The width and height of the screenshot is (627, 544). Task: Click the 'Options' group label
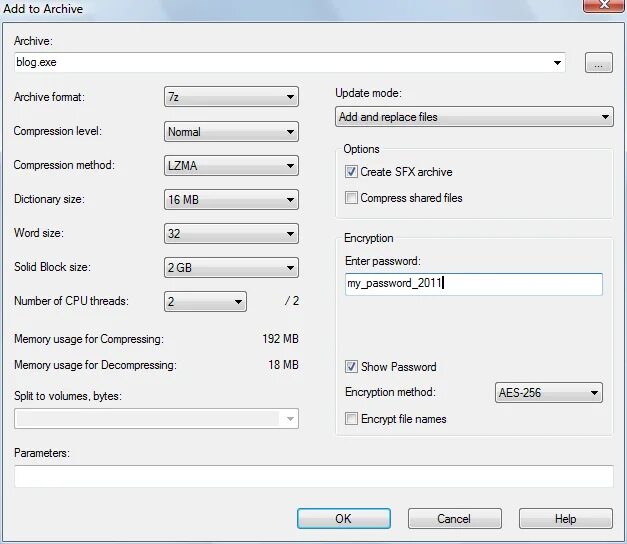pos(361,149)
